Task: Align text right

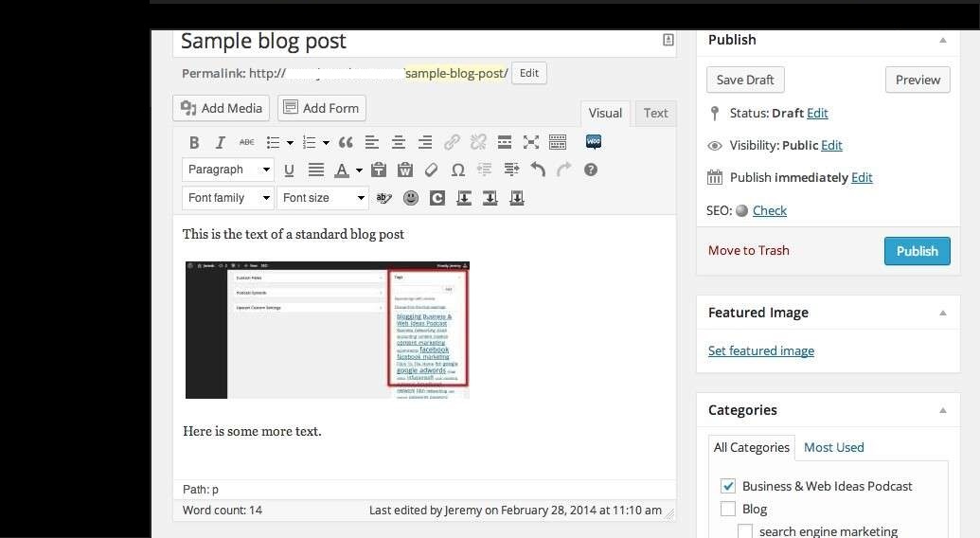Action: 425,142
